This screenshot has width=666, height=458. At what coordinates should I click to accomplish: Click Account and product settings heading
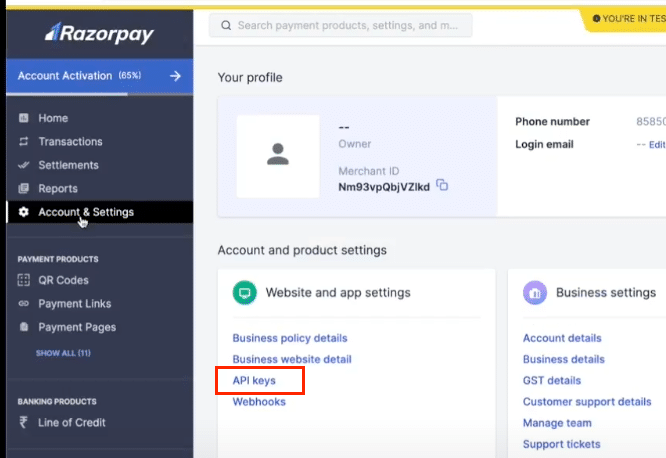302,250
